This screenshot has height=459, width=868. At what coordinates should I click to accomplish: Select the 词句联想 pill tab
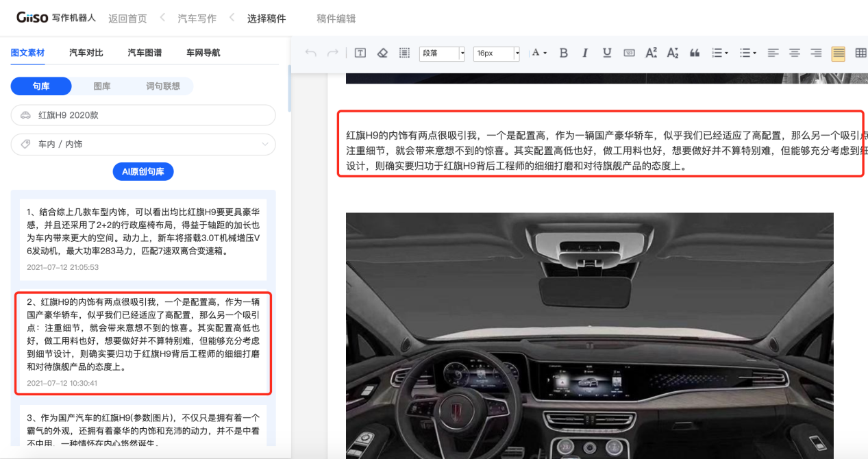pyautogui.click(x=163, y=86)
